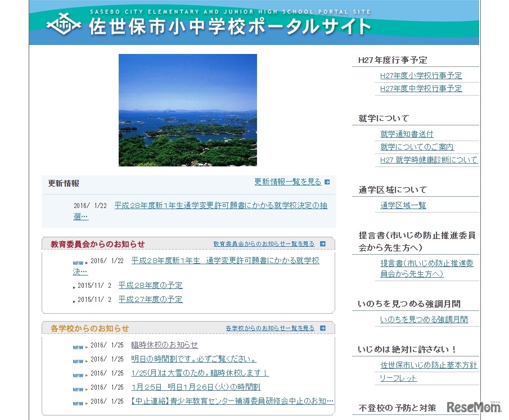Open H27年度中学校行事予定 link
509x420 pixels.
(x=421, y=89)
